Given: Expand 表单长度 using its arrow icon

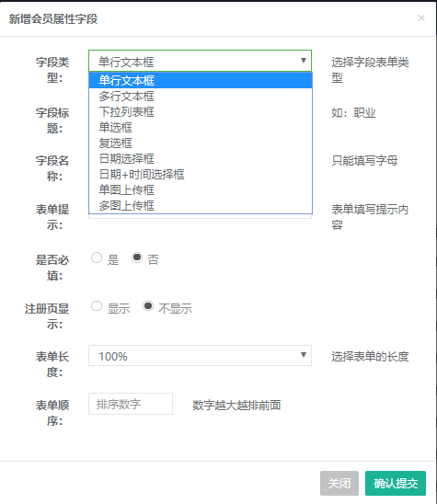Looking at the screenshot, I should [303, 355].
